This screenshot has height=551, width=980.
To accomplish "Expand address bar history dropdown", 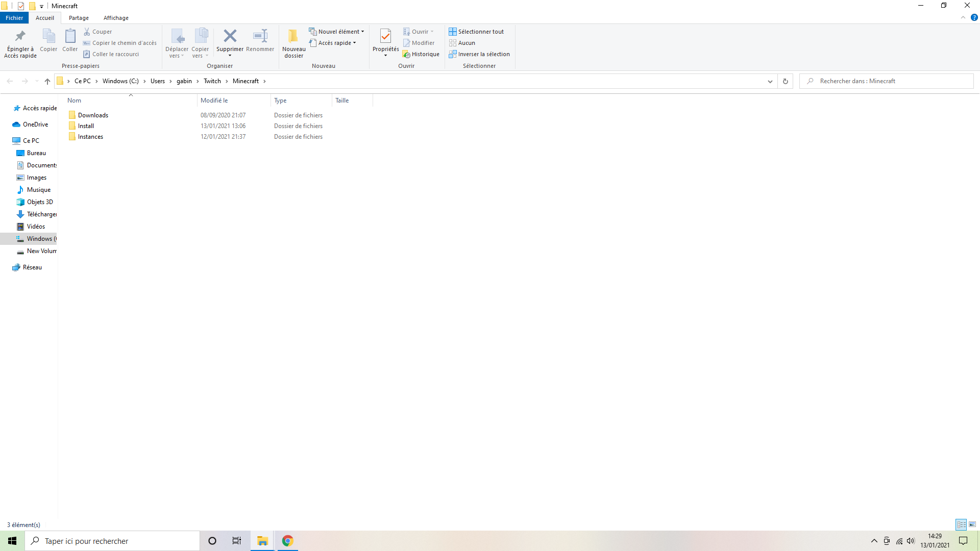I will (x=770, y=81).
